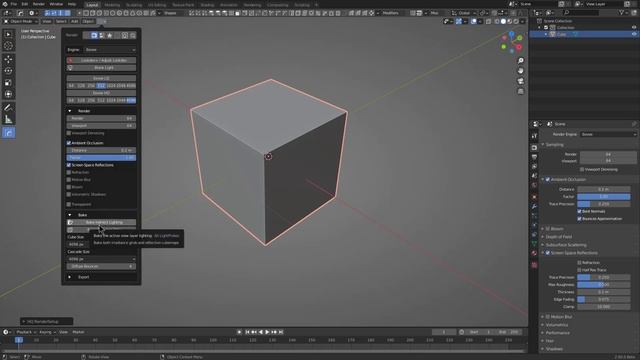Open Scene properties tab icon
Image resolution: width=640 pixels, height=360 pixels.
tap(534, 176)
